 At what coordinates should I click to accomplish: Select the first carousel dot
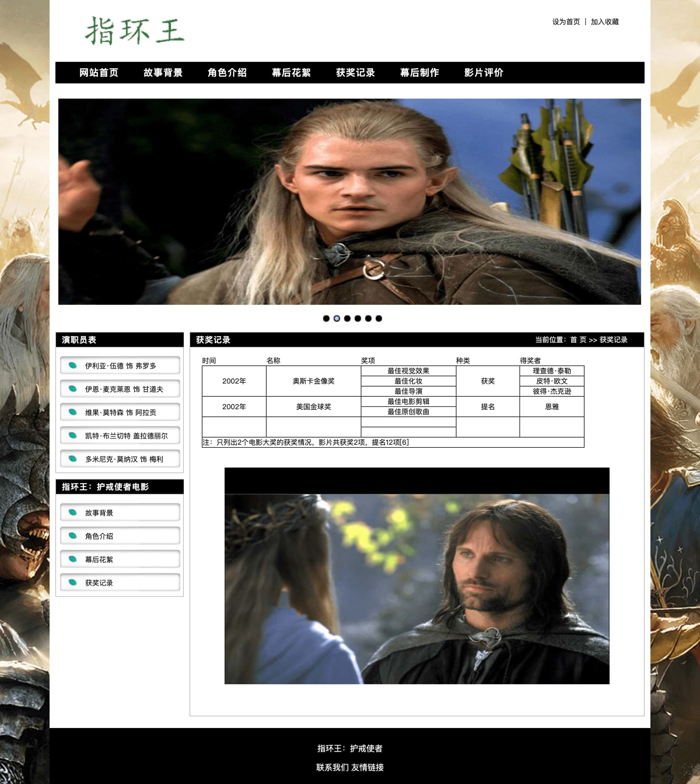(x=326, y=318)
